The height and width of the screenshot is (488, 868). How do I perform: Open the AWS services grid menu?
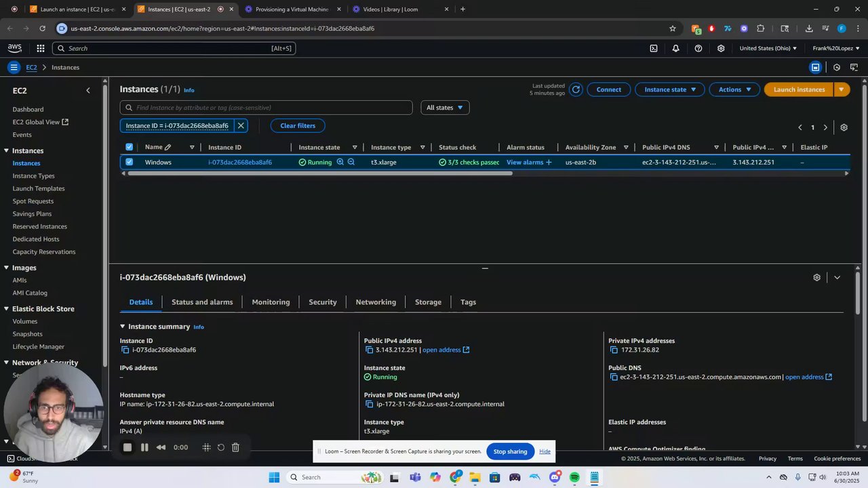pyautogui.click(x=41, y=48)
